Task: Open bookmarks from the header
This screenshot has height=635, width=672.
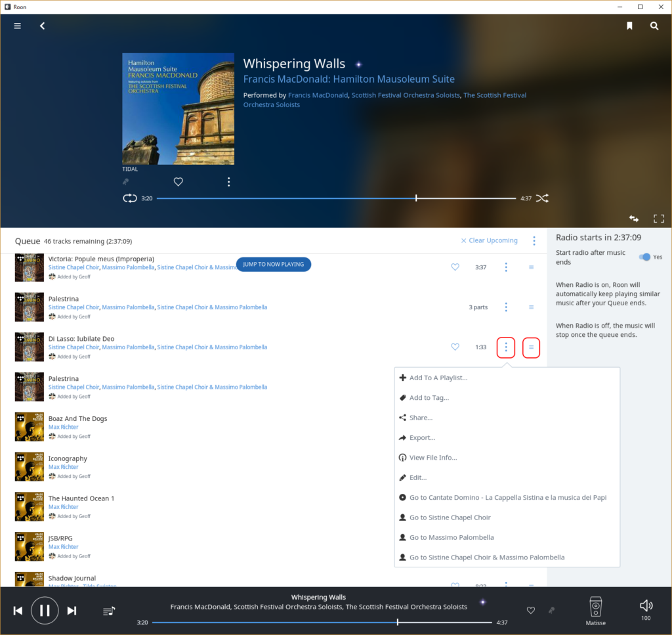Action: 629,26
